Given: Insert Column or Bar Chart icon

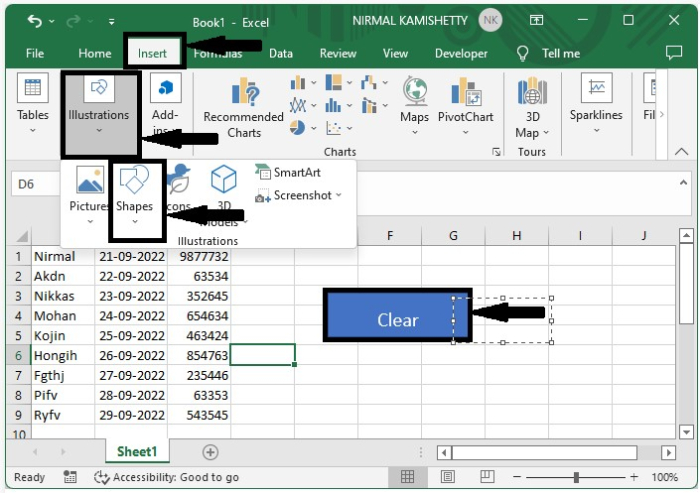Looking at the screenshot, I should tap(298, 83).
